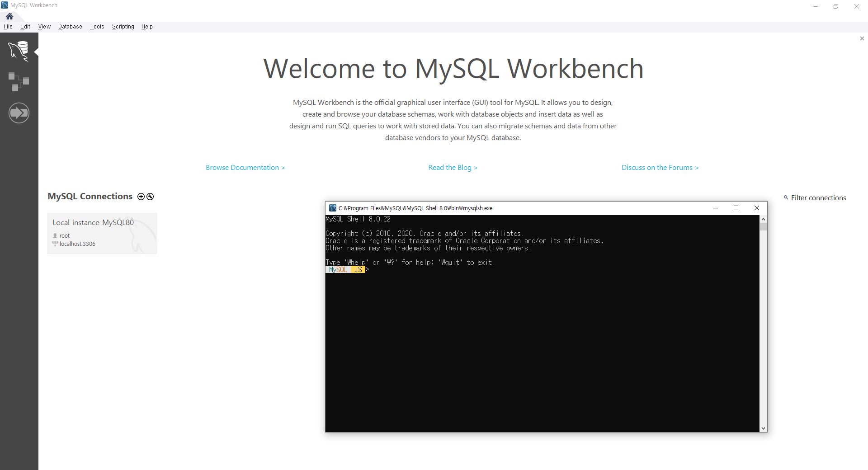Maximize the MySQL Shell window
The image size is (868, 470).
click(736, 208)
